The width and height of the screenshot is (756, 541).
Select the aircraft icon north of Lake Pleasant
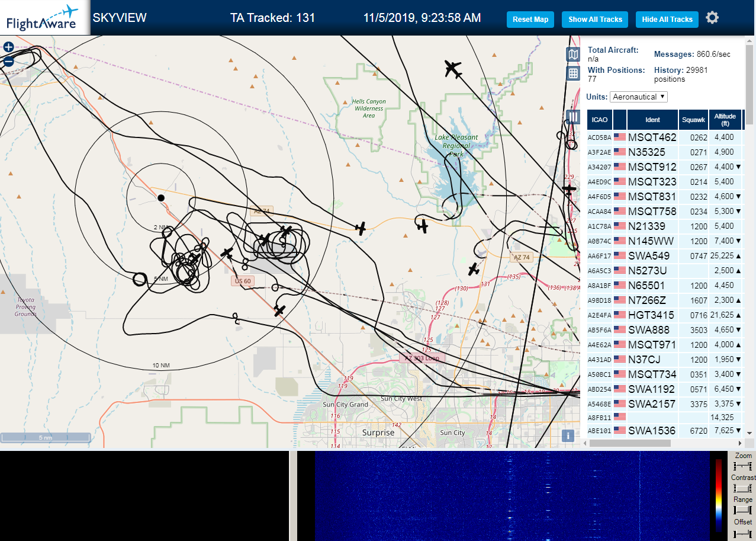453,69
